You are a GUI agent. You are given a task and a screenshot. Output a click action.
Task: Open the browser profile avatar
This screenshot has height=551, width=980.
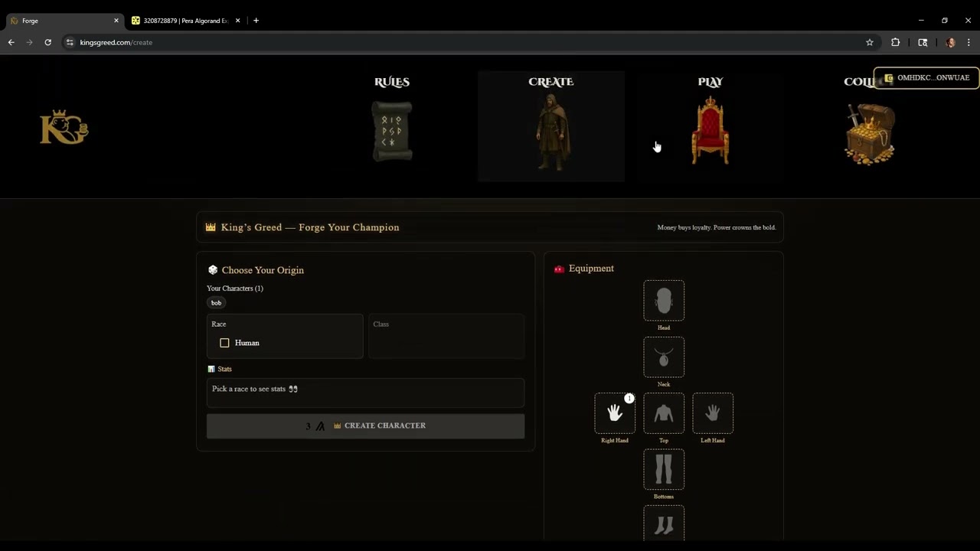(x=950, y=42)
